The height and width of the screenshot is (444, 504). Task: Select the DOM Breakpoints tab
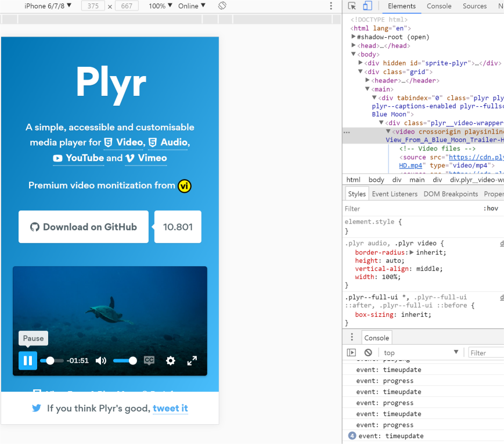click(451, 194)
